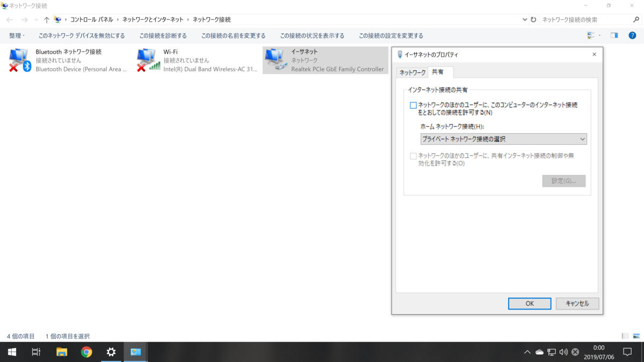Open the network icon in the system tray
The height and width of the screenshot is (362, 644).
[551, 352]
